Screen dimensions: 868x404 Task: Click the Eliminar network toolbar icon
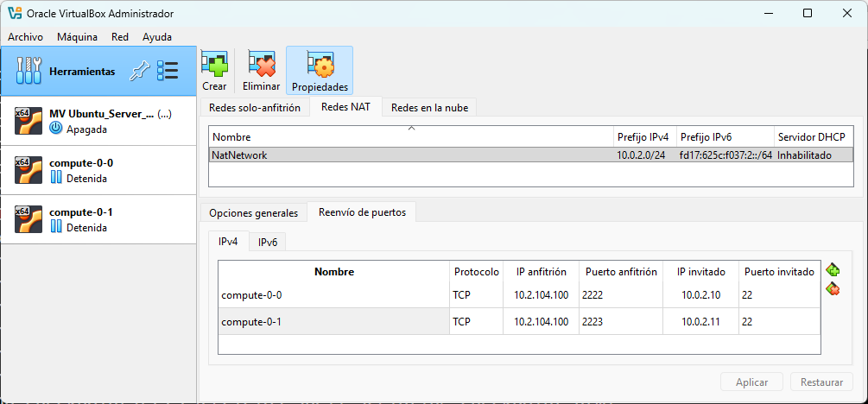[261, 70]
